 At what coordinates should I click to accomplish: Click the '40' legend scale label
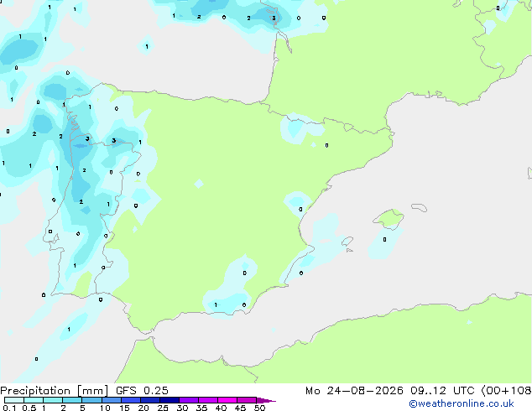click(221, 408)
